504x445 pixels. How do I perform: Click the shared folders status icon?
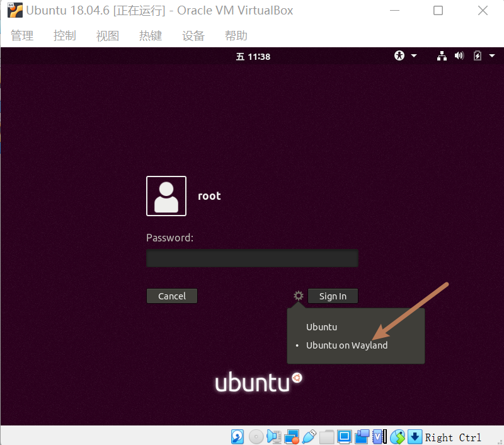tap(327, 437)
